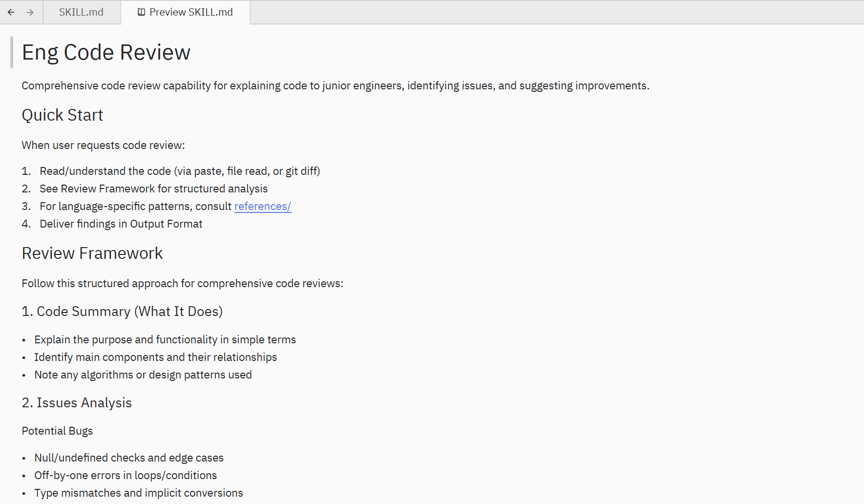Click the Deliver findings in Output Format item
864x504 pixels.
[x=121, y=224]
